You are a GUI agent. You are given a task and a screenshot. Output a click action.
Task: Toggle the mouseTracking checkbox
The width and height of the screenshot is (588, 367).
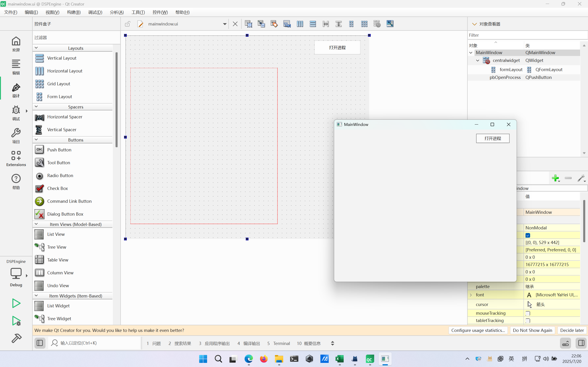tap(528, 313)
